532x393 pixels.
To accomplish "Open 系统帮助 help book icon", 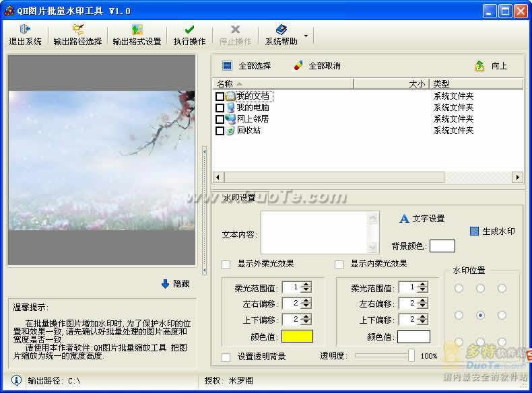I will (x=281, y=30).
